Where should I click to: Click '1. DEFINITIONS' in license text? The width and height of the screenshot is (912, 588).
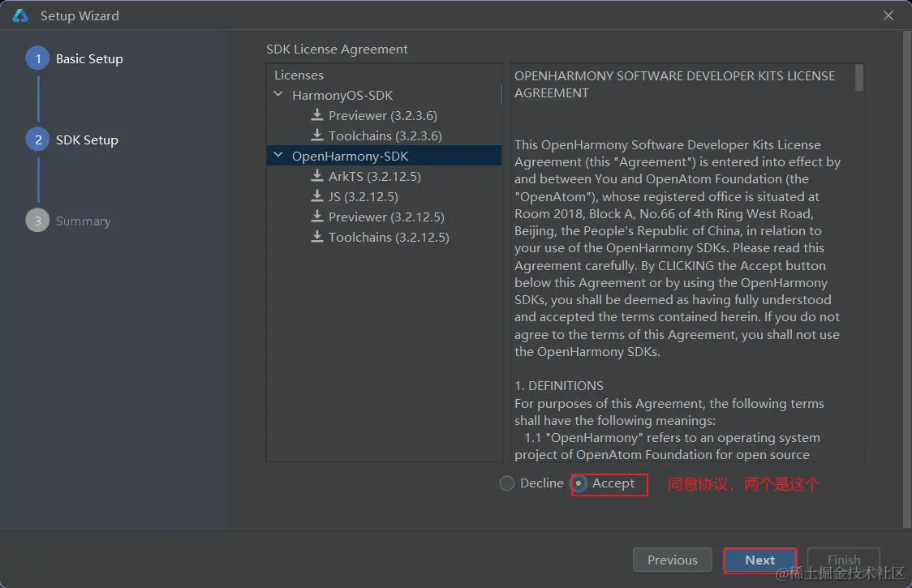(558, 385)
